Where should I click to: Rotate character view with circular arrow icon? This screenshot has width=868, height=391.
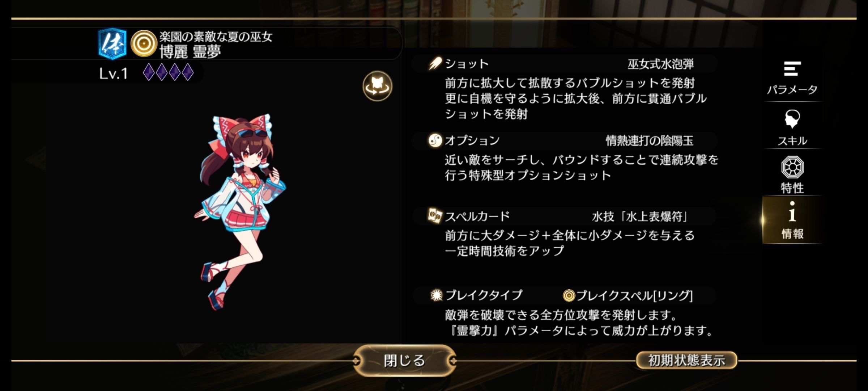(377, 86)
